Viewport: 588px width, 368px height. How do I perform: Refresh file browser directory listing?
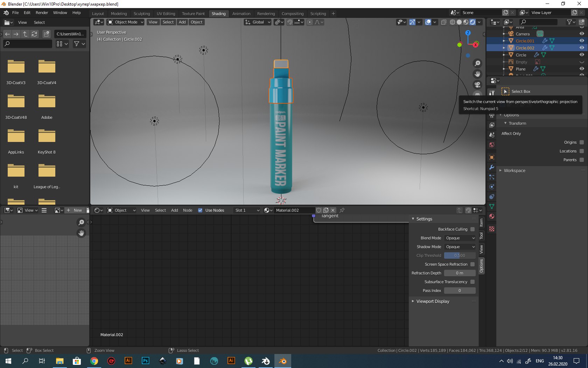pyautogui.click(x=34, y=34)
